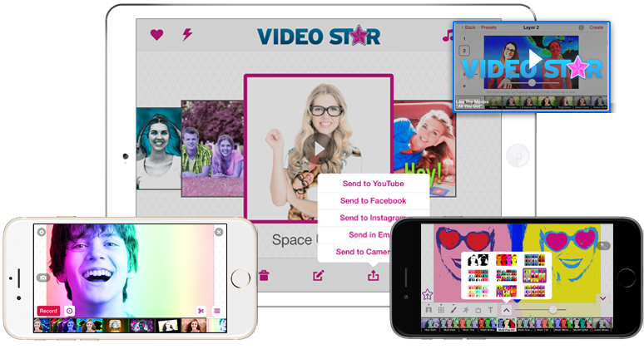Viewport: 644px width, 349px height.
Task: Select the running figure motion tool icon
Action: (x=466, y=310)
